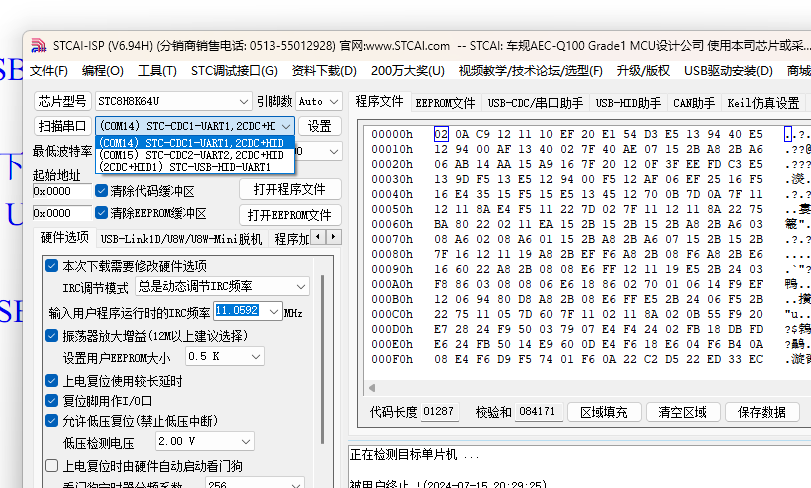Select (2CDC+HID1) STC-USB-HID-UART1 option
The image size is (811, 488).
(195, 167)
